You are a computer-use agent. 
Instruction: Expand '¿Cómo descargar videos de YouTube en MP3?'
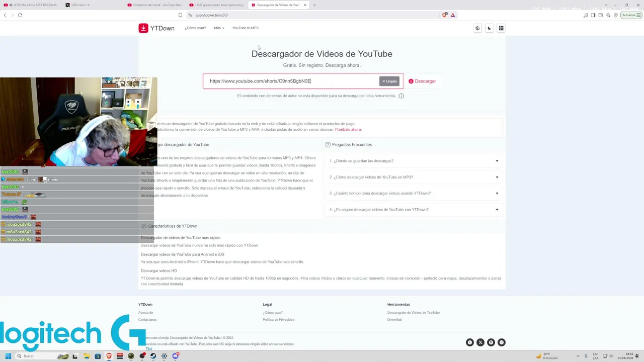[414, 177]
